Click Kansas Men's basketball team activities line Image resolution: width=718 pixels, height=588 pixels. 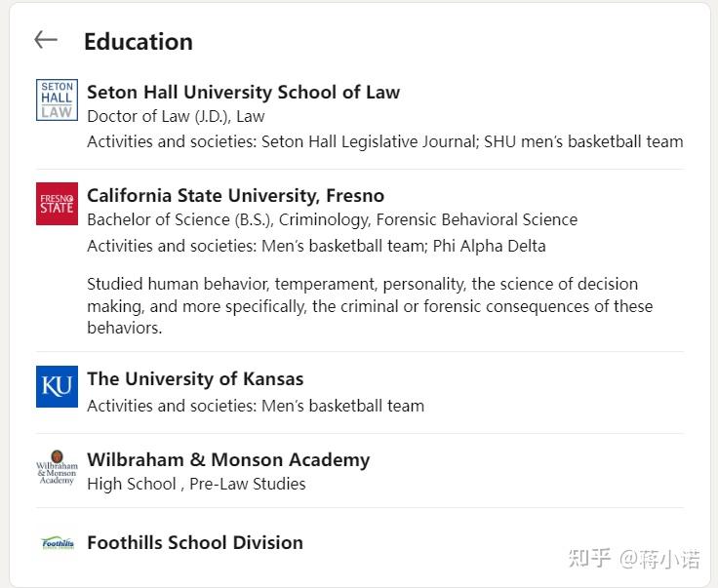pos(256,406)
